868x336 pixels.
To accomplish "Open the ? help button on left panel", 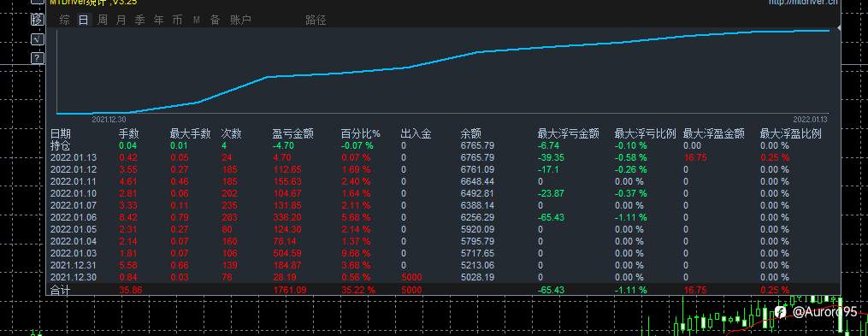I will click(x=37, y=57).
